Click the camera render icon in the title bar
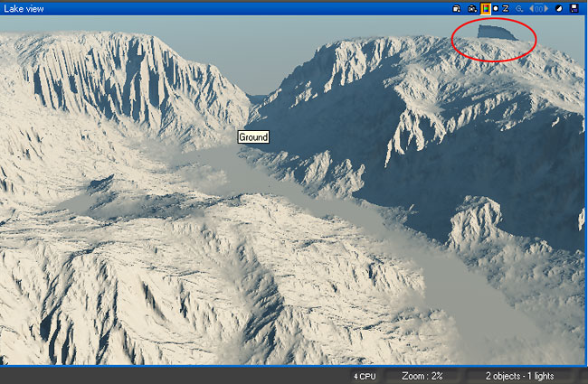588x384 pixels. [x=471, y=8]
